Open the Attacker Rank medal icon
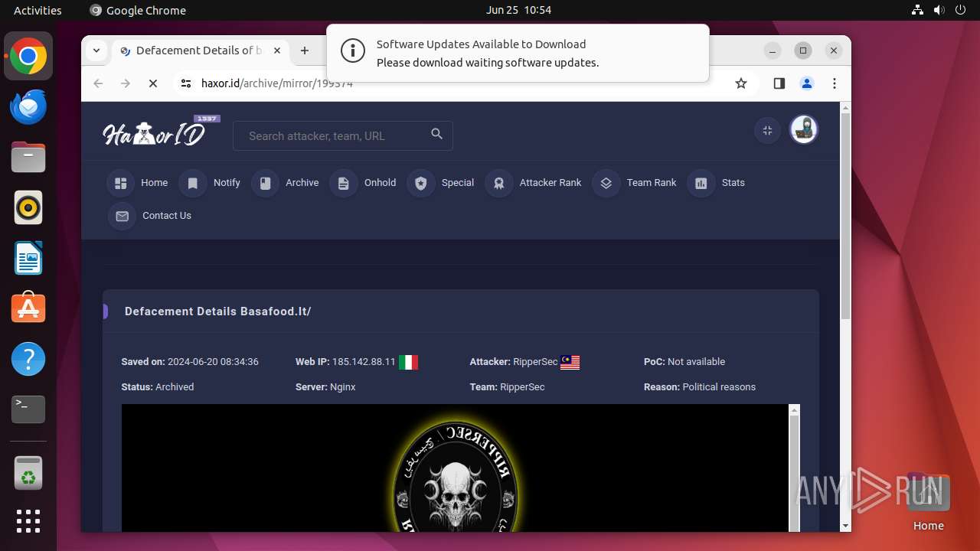The width and height of the screenshot is (980, 551). pyautogui.click(x=499, y=183)
